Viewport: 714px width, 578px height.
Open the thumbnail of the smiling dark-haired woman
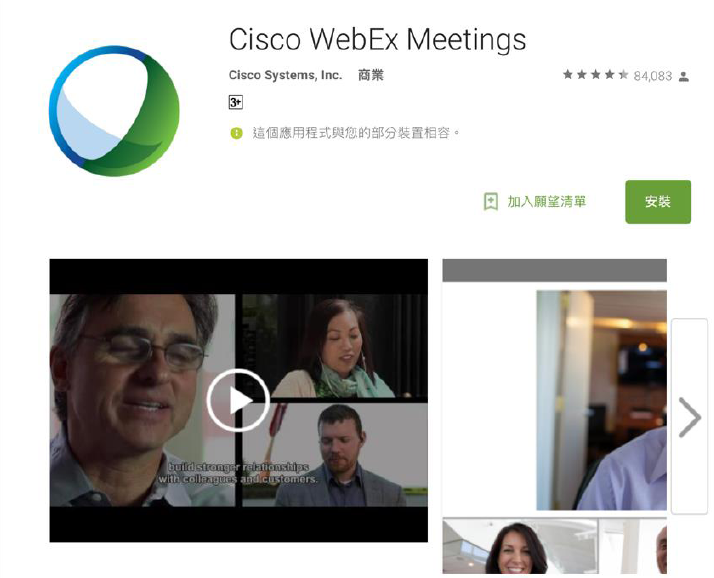point(520,546)
